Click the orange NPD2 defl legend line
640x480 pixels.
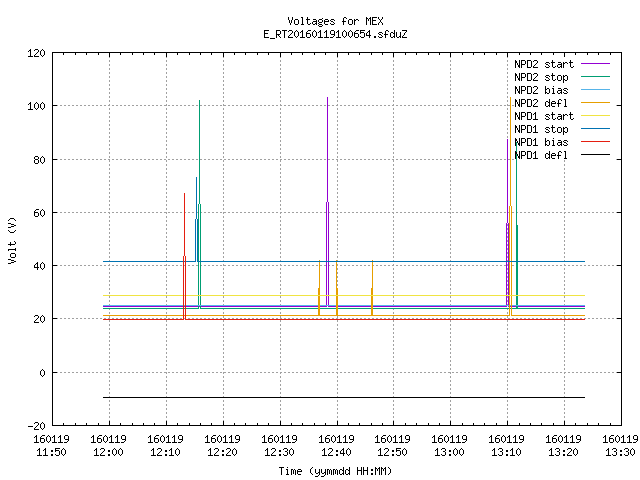click(595, 102)
